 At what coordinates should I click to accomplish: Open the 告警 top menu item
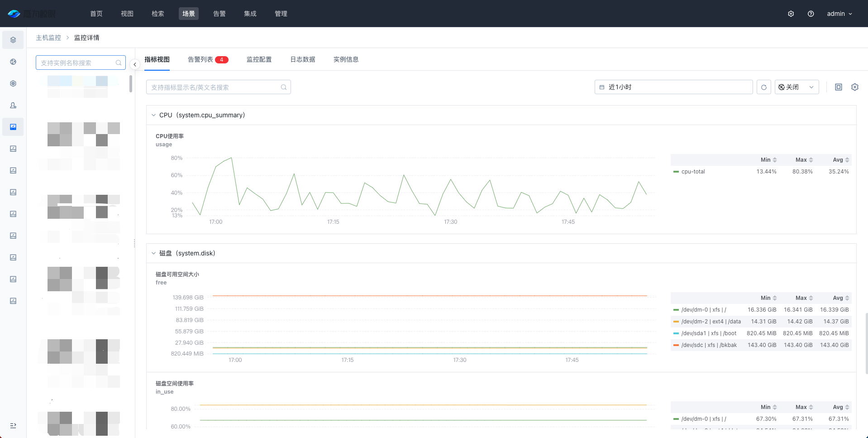(219, 14)
